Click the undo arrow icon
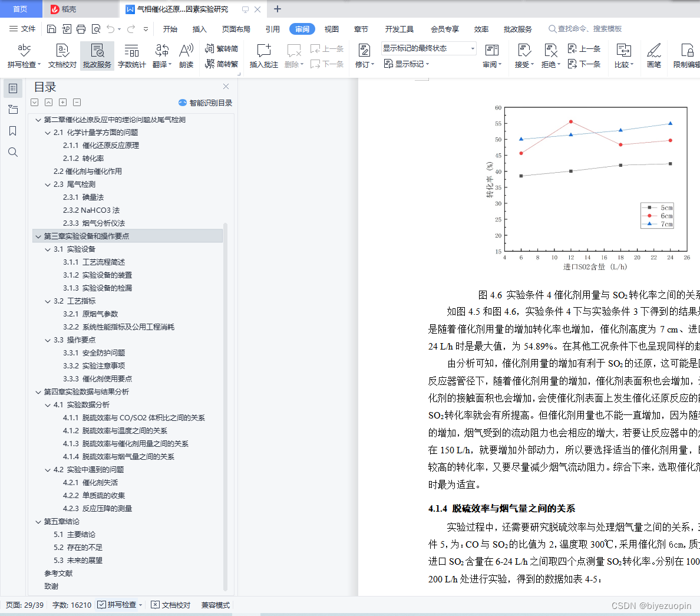This screenshot has width=700, height=616. click(110, 29)
